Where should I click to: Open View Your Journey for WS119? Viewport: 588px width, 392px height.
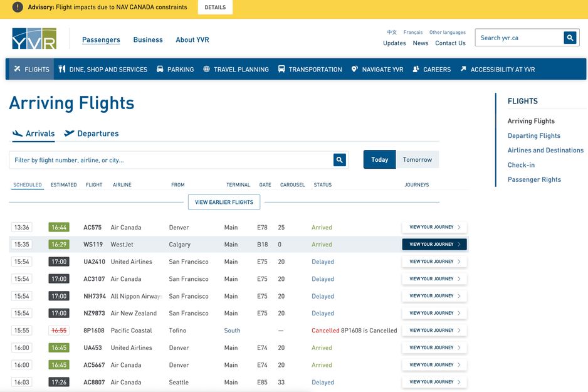(434, 245)
